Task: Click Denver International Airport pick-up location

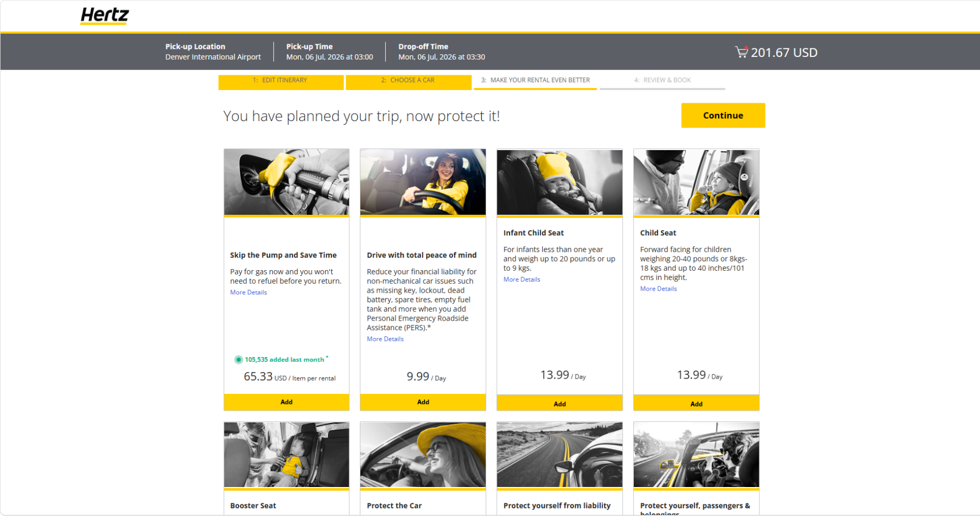Action: [213, 57]
